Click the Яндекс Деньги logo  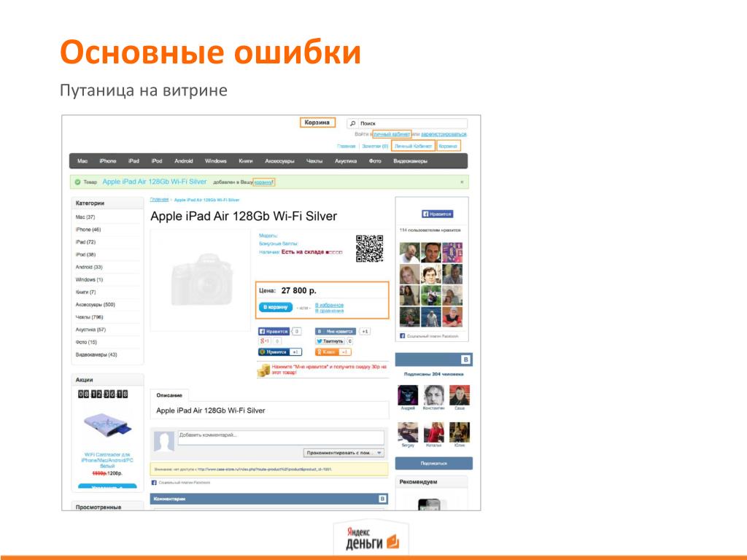click(x=371, y=539)
